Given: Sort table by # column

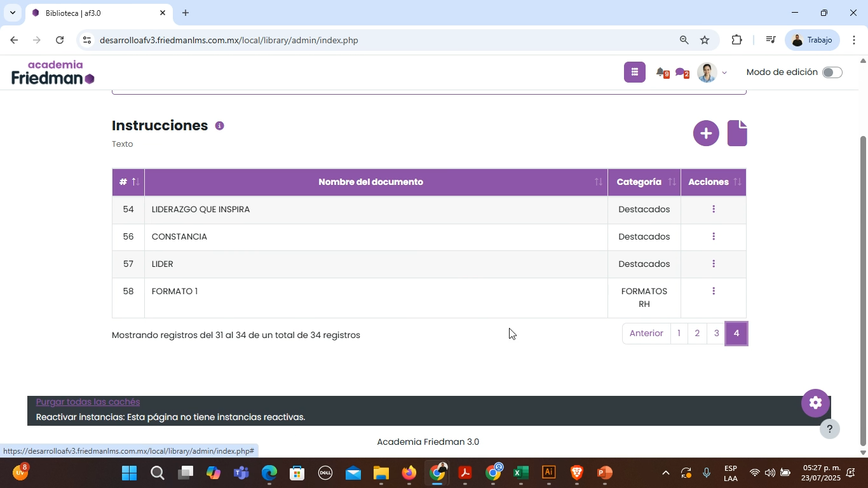Looking at the screenshot, I should (x=128, y=182).
